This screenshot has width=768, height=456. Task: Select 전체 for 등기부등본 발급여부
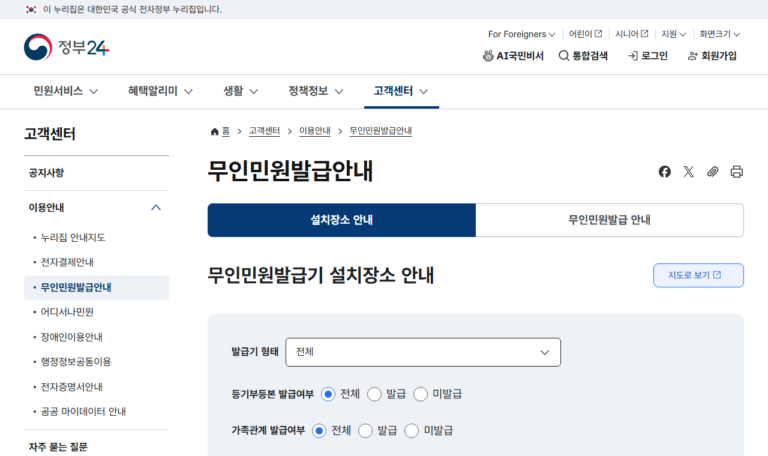point(328,394)
